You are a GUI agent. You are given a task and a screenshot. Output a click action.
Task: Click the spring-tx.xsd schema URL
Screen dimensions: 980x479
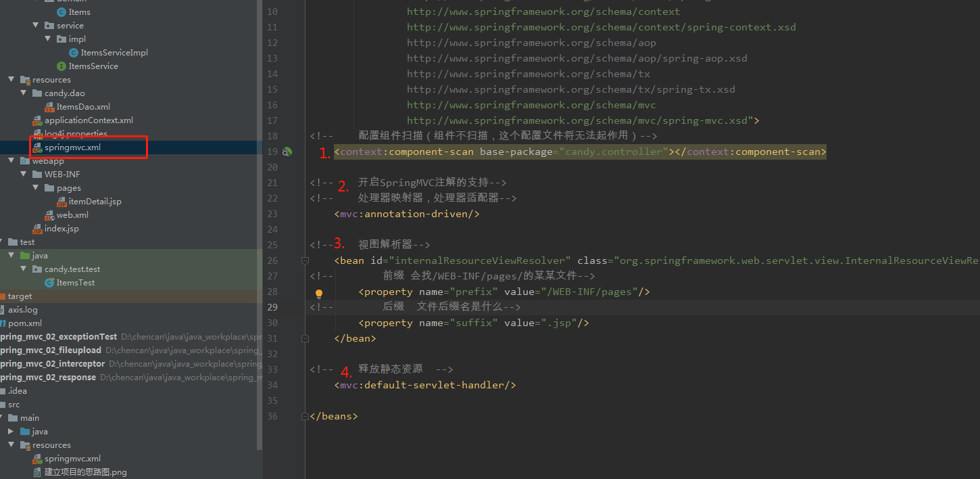(x=571, y=89)
